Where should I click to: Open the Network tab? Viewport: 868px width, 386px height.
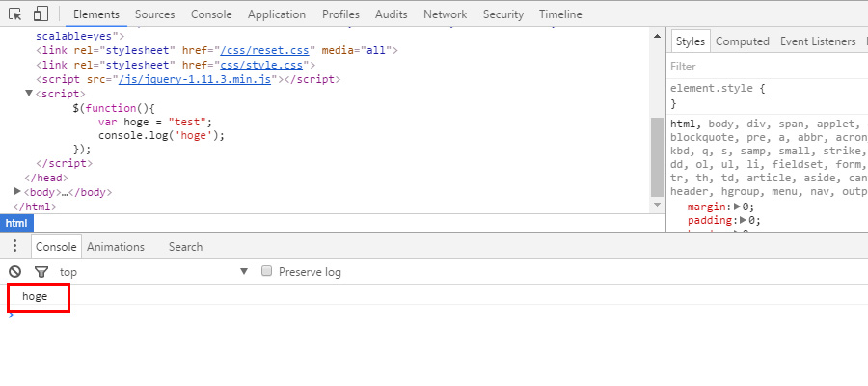pyautogui.click(x=445, y=14)
